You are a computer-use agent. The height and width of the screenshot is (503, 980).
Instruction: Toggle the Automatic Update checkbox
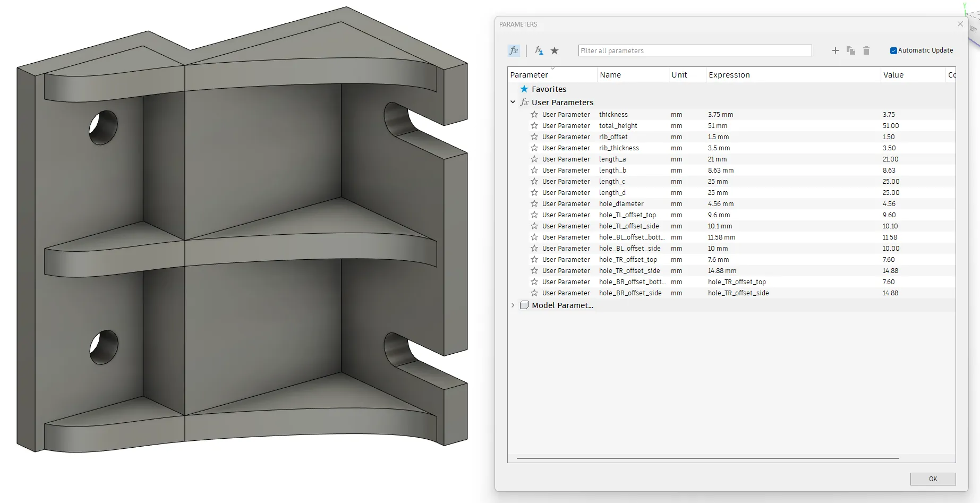click(893, 50)
